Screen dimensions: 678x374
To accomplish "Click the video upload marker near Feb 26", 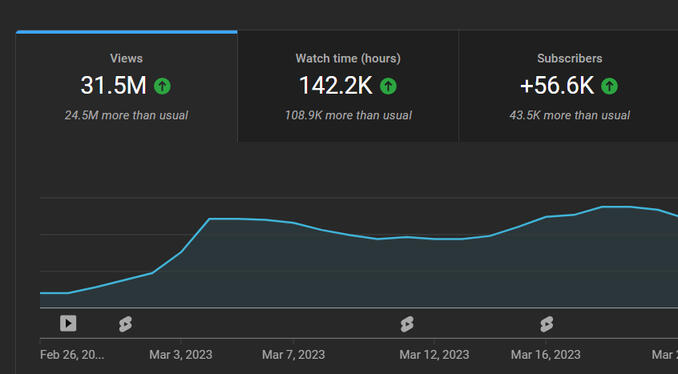I will click(x=68, y=323).
